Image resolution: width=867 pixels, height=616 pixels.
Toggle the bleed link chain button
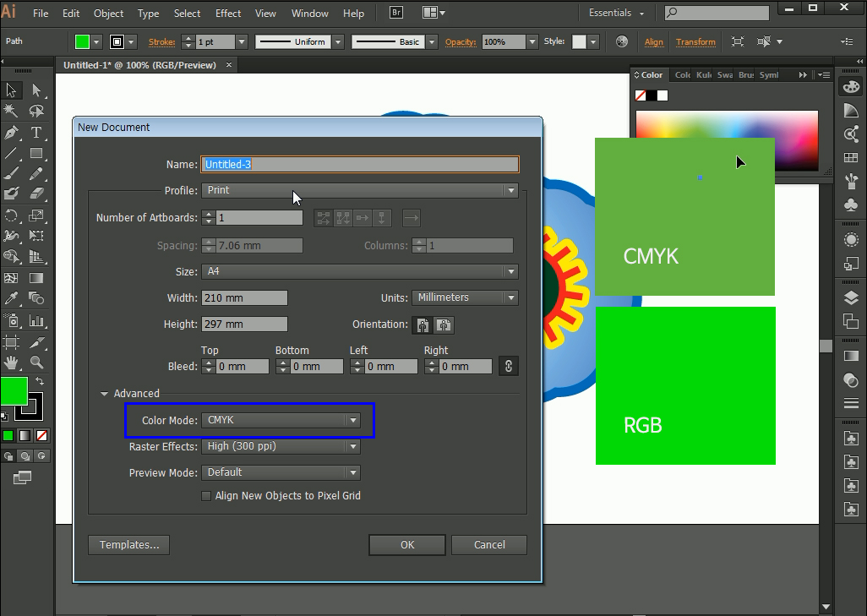click(509, 366)
